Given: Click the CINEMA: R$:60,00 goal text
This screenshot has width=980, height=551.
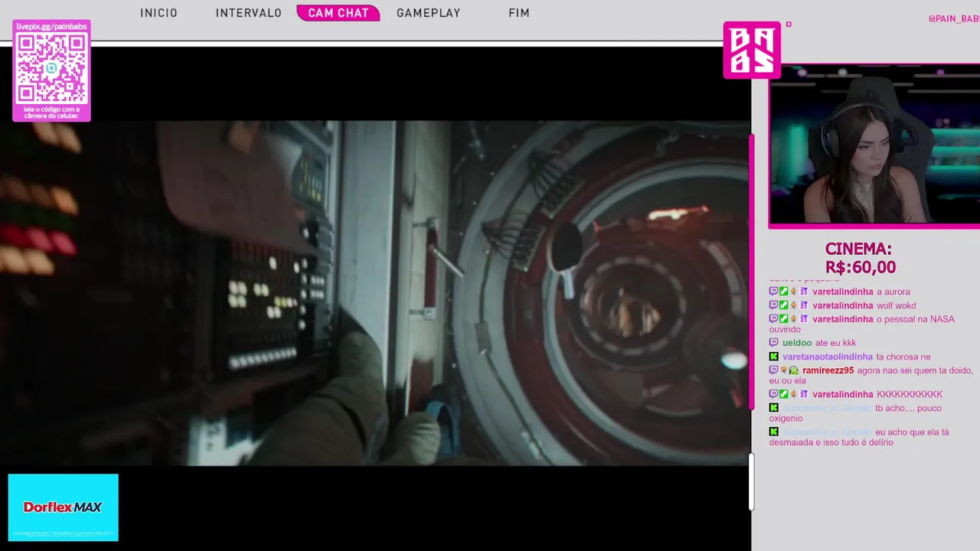Looking at the screenshot, I should point(859,258).
